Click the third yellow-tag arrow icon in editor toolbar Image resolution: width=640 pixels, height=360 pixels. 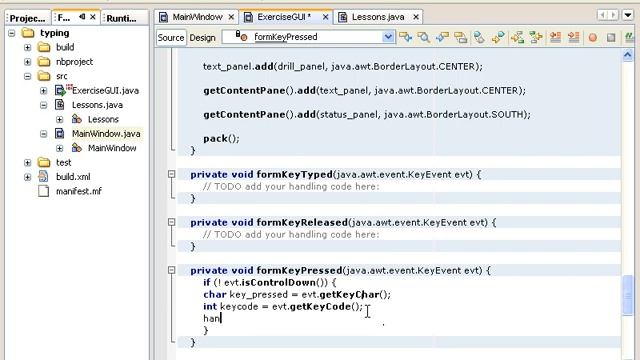[442, 37]
